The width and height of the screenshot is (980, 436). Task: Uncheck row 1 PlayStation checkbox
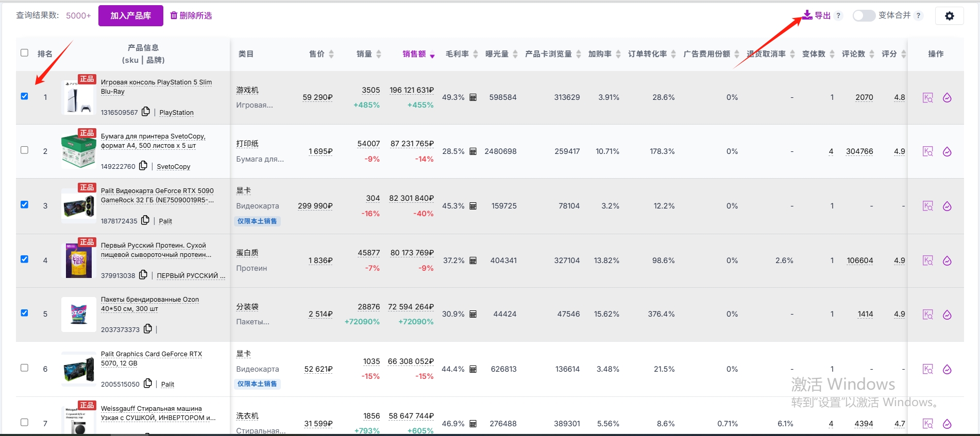coord(24,96)
